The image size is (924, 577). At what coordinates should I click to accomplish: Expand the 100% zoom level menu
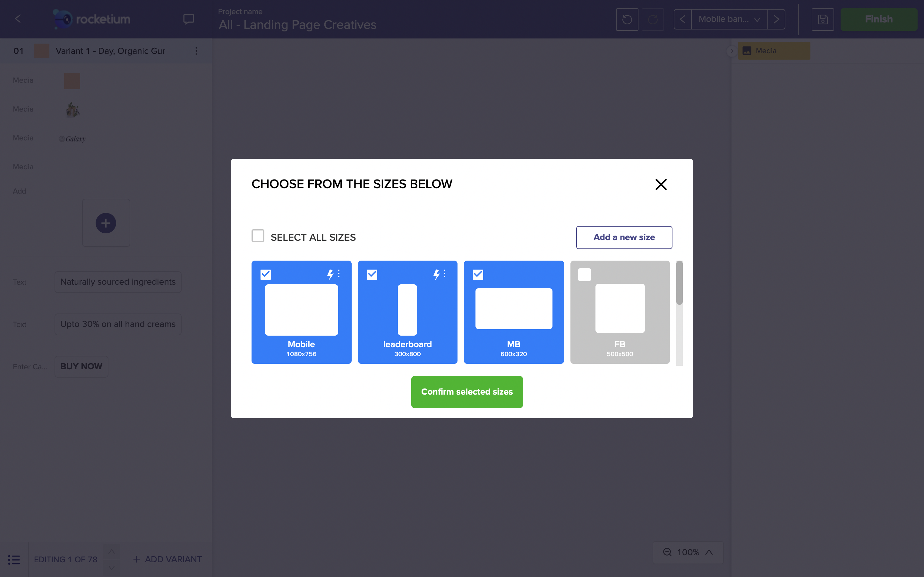pos(709,552)
